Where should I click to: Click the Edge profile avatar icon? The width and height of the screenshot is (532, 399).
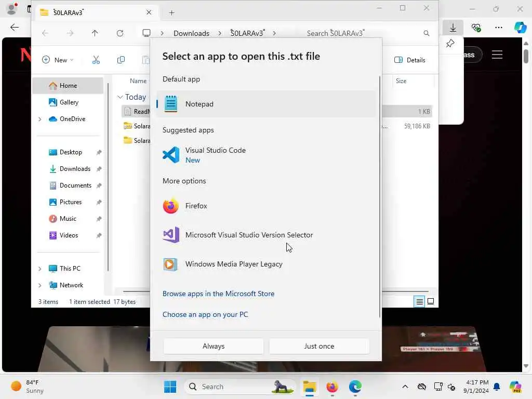pos(12,8)
